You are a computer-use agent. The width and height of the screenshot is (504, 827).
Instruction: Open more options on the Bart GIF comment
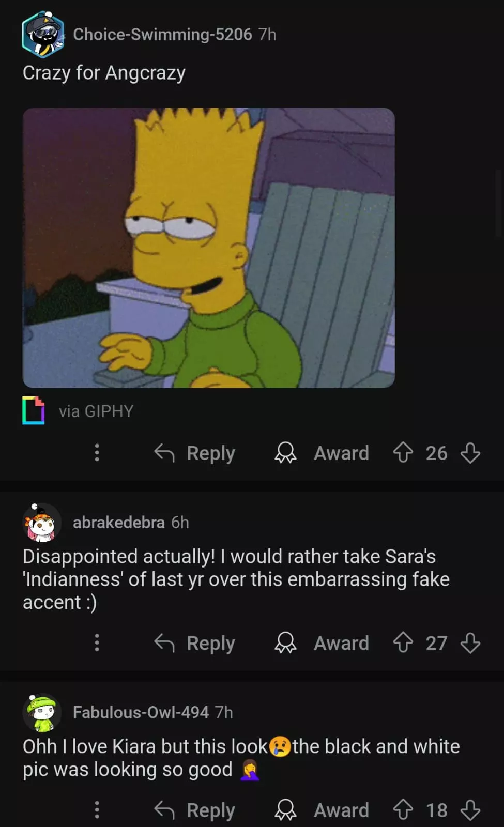tap(97, 453)
